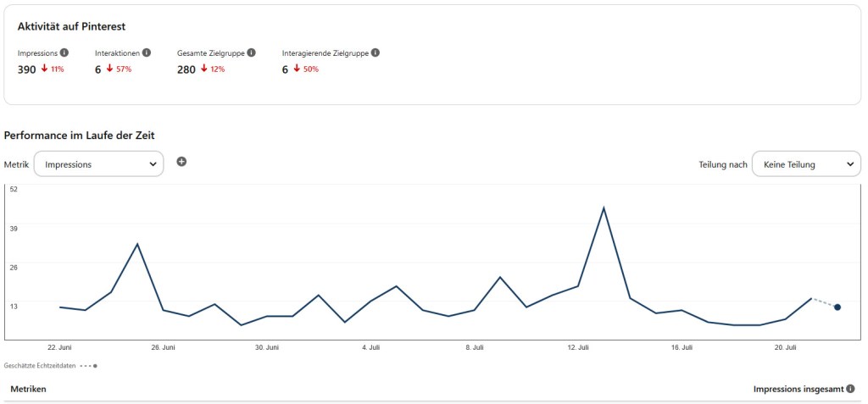
Task: Click the red arrow next to 280
Action: click(x=203, y=69)
